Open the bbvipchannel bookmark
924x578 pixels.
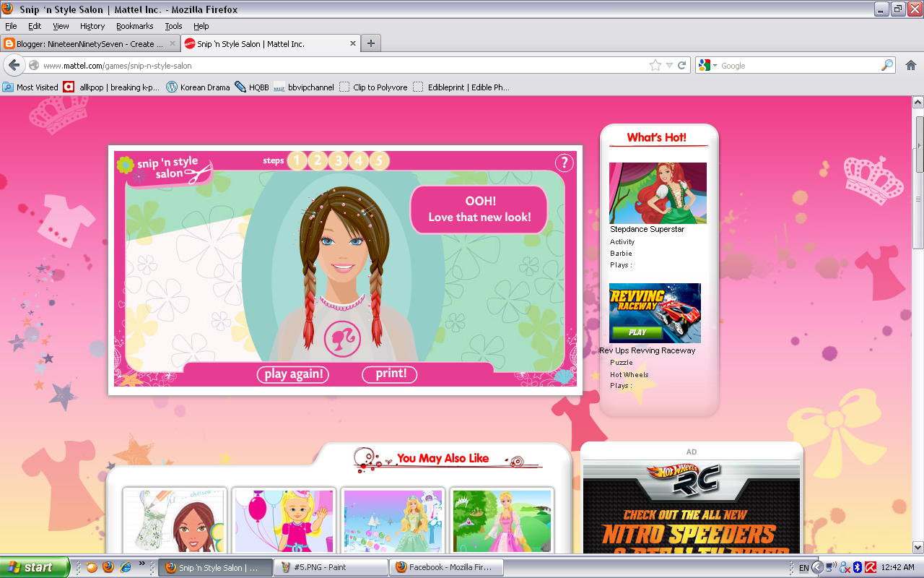pos(304,87)
